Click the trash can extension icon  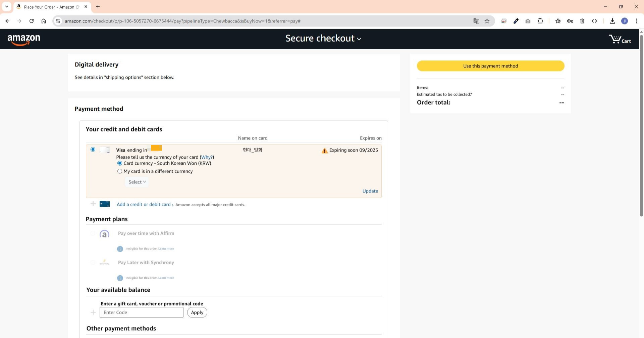[x=582, y=21]
